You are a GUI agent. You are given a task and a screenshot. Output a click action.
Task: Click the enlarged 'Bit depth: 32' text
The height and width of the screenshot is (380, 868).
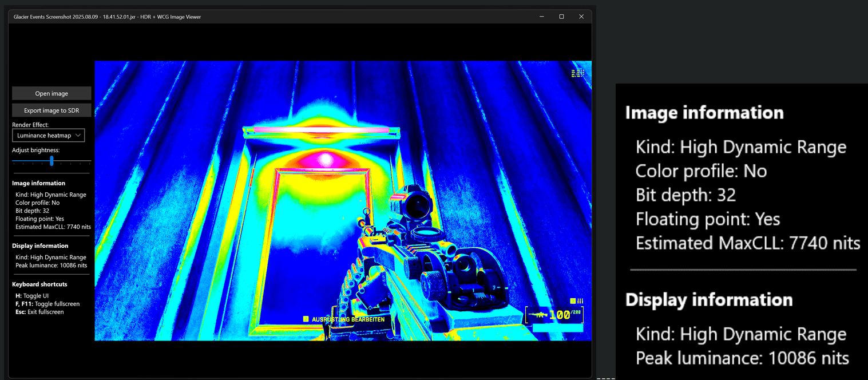point(685,195)
